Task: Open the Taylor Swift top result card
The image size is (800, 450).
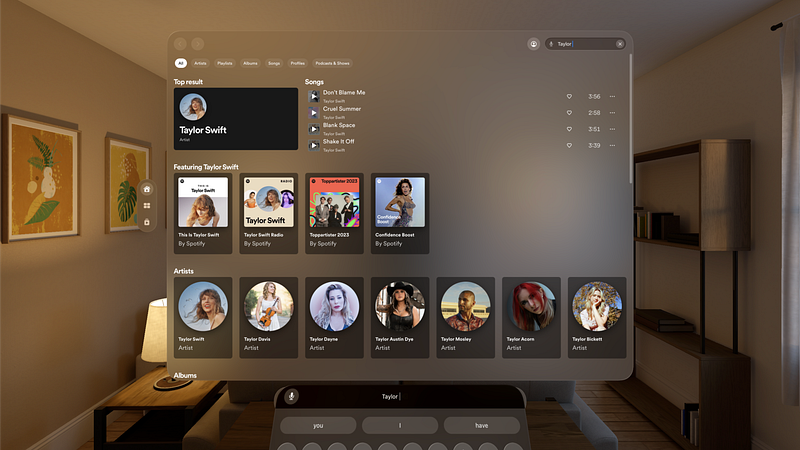Action: click(x=236, y=119)
